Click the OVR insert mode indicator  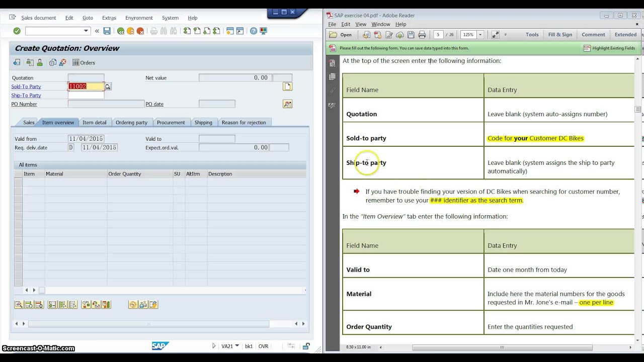pos(263,346)
